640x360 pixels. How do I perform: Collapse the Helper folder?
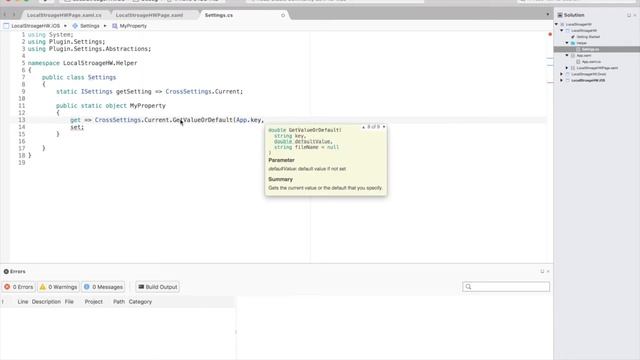[567, 43]
